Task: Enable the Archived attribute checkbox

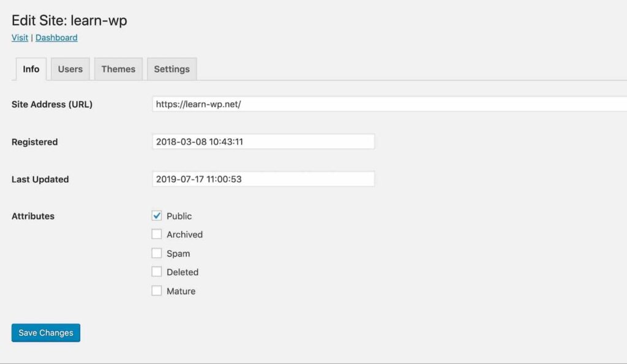Action: [156, 234]
